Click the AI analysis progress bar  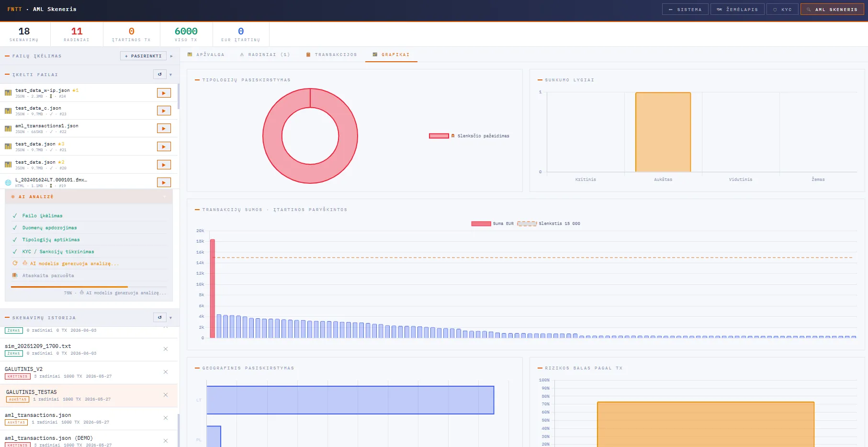[89, 287]
